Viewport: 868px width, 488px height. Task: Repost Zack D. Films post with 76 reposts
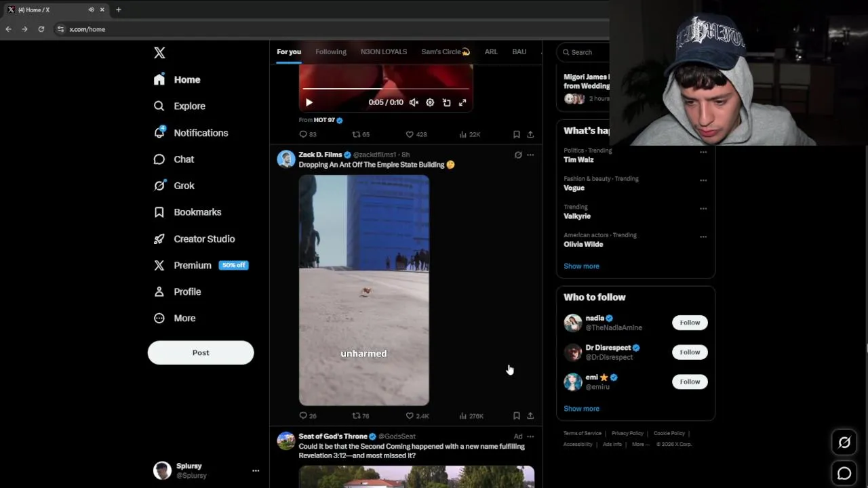coord(361,415)
